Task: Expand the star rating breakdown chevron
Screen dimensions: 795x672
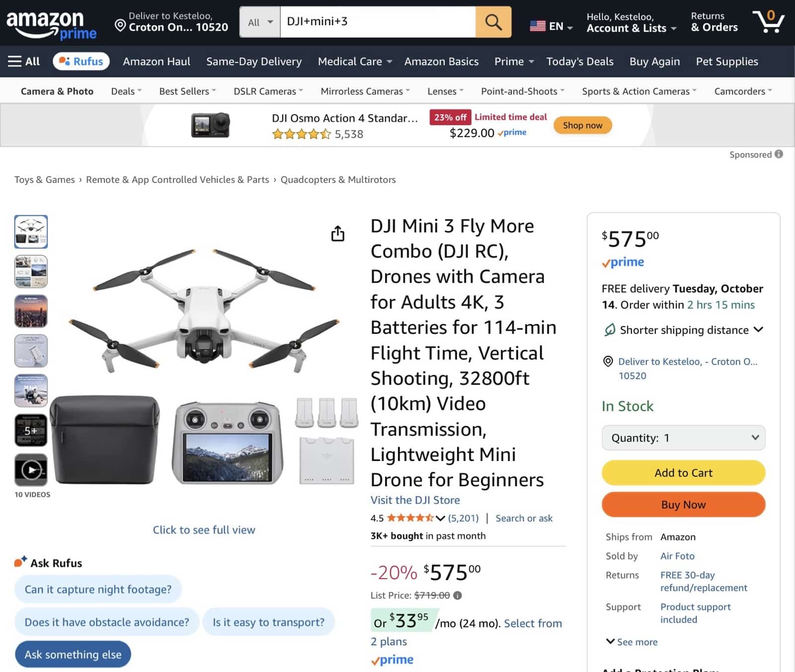Action: (x=440, y=518)
